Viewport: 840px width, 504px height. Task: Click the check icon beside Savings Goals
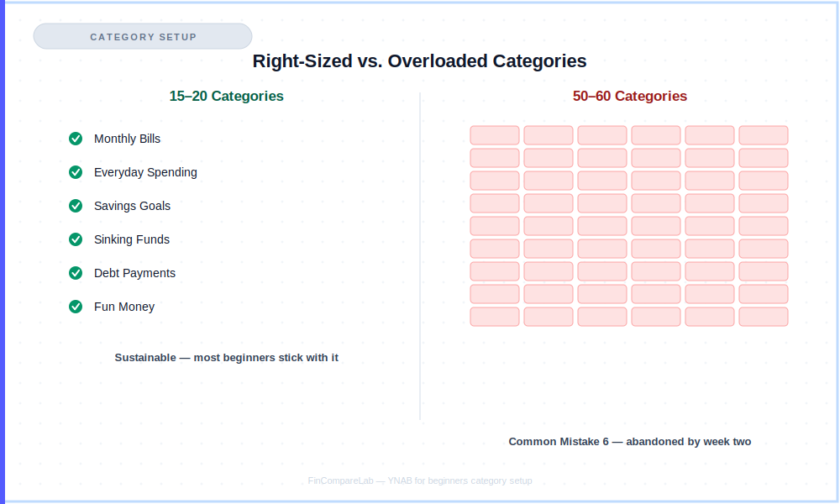coord(76,206)
